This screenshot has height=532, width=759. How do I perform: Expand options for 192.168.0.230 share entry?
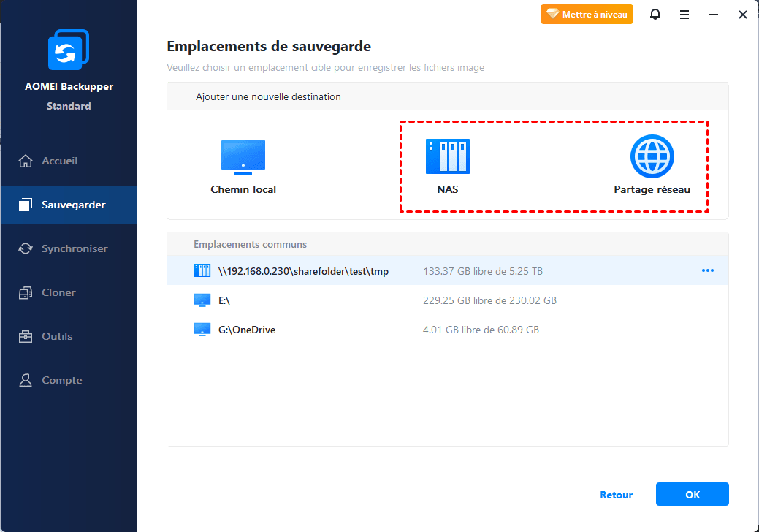(x=707, y=270)
